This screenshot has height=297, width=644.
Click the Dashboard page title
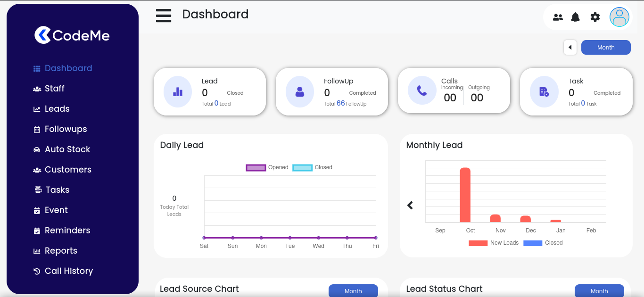click(x=215, y=14)
